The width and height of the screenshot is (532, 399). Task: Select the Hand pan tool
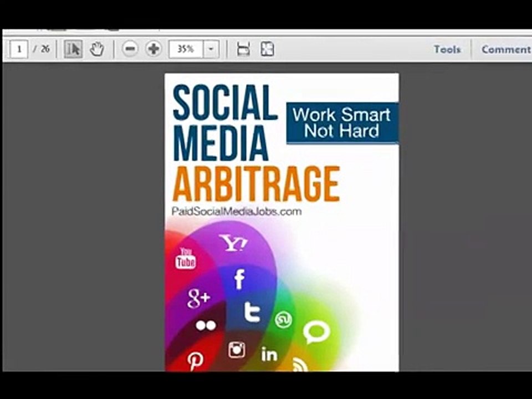(97, 49)
